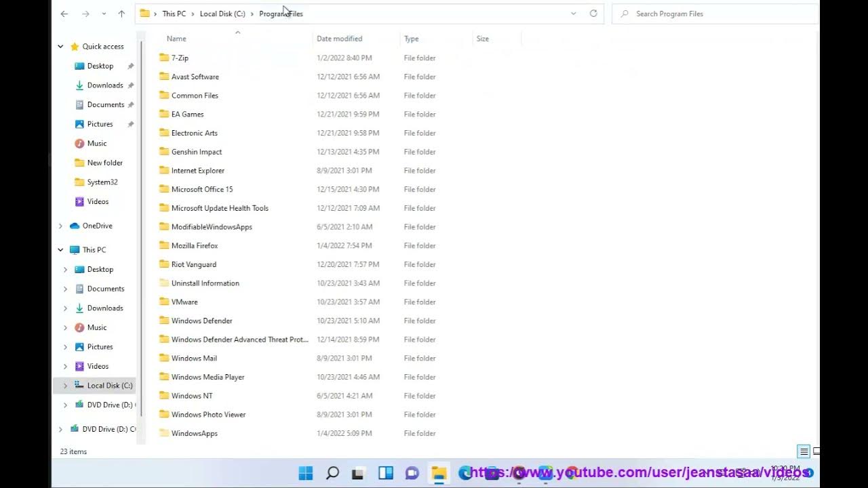Viewport: 868px width, 488px height.
Task: Open the Windows Start menu
Action: click(x=306, y=473)
